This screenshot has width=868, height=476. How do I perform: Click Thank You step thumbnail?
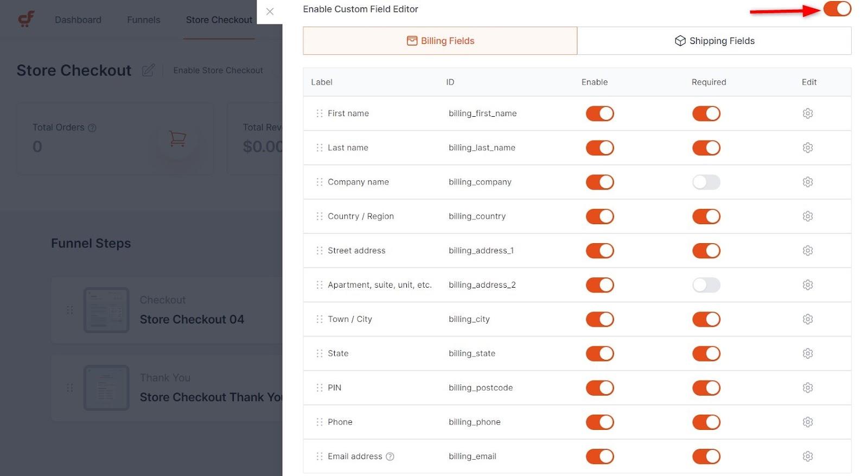pyautogui.click(x=106, y=388)
